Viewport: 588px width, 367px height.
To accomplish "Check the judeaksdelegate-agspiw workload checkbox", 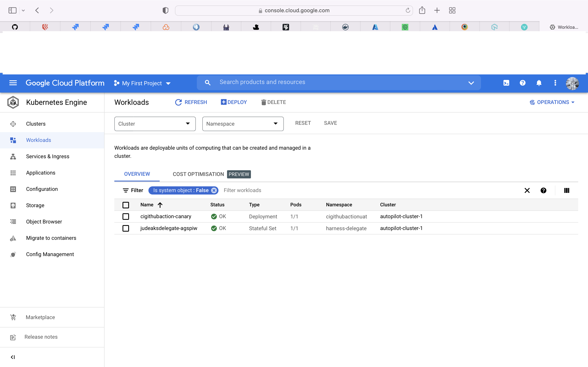I will 126,228.
